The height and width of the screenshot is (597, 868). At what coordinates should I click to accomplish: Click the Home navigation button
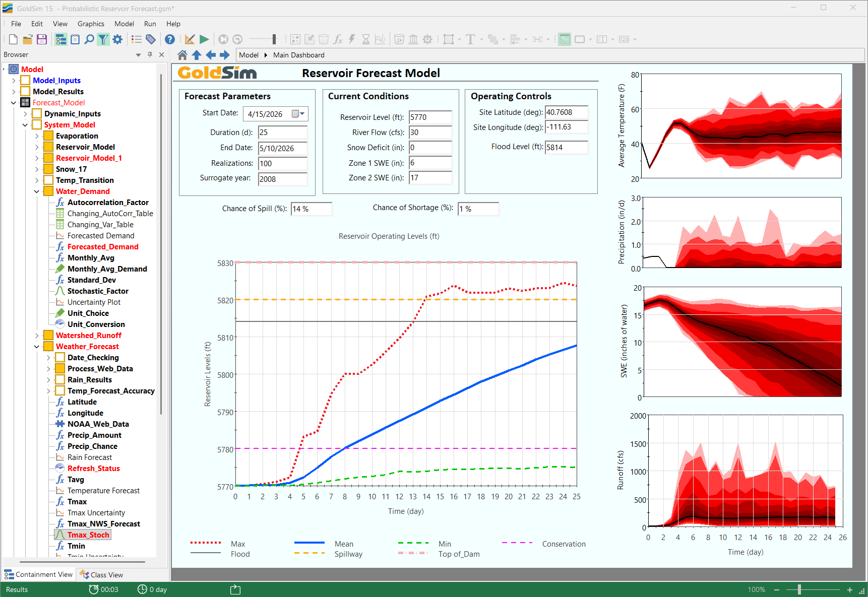(x=182, y=55)
